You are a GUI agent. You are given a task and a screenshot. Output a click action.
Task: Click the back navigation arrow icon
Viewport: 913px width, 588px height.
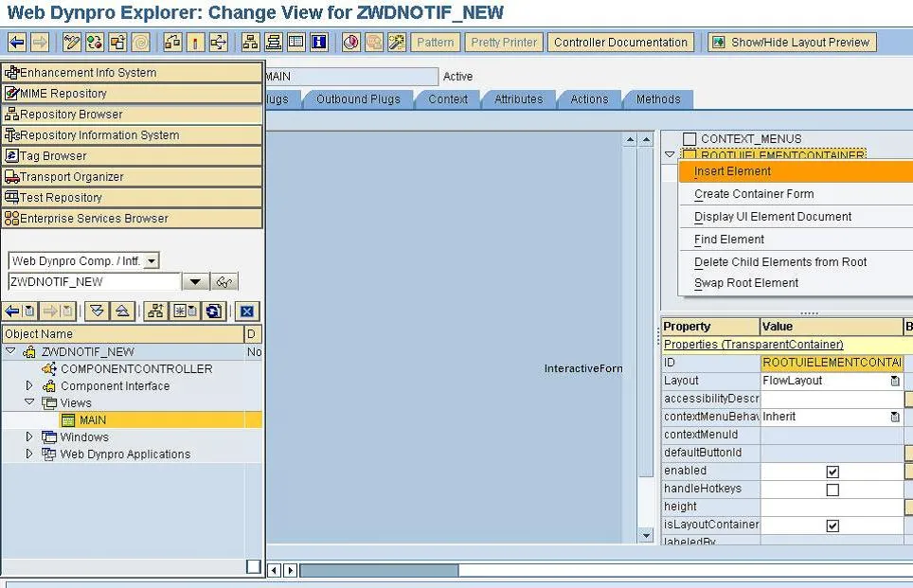16,42
